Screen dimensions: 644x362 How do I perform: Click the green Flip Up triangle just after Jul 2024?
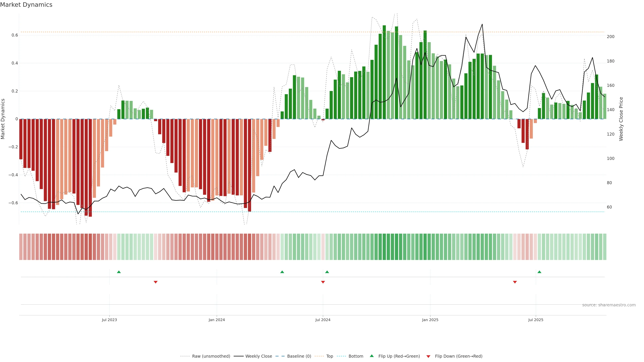(327, 272)
